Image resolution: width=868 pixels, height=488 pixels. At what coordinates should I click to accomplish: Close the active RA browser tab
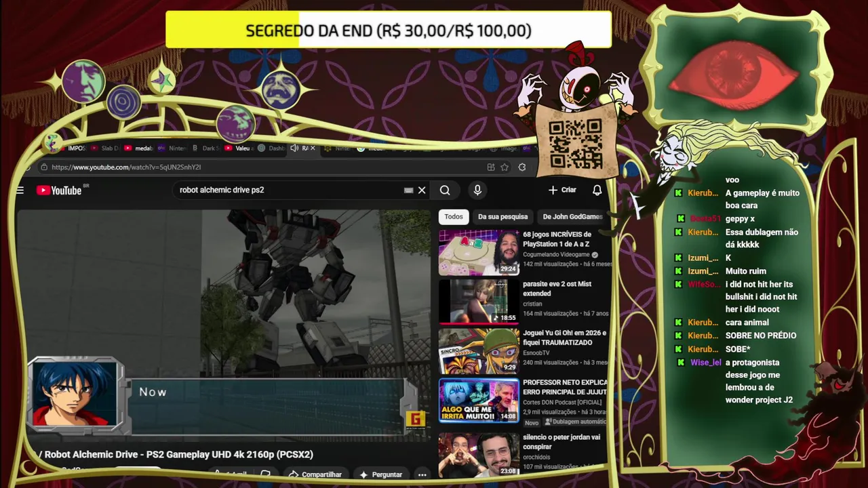click(x=313, y=148)
